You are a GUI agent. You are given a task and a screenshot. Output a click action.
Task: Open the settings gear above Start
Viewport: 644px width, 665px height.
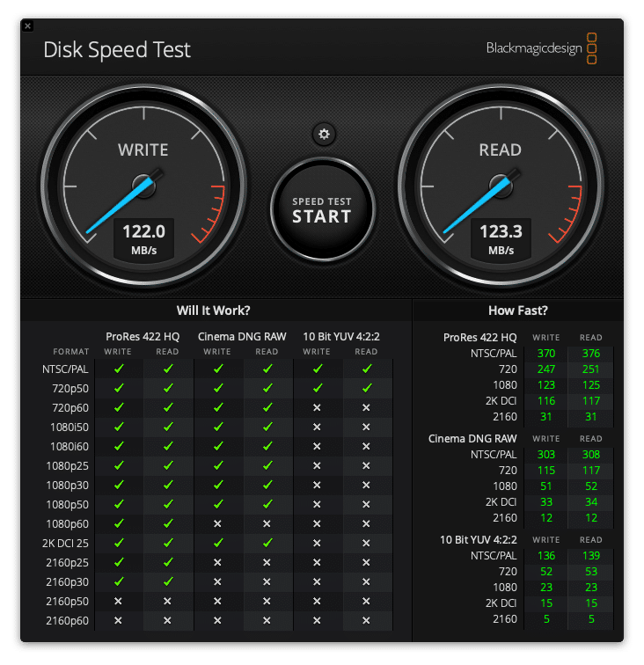pyautogui.click(x=324, y=134)
